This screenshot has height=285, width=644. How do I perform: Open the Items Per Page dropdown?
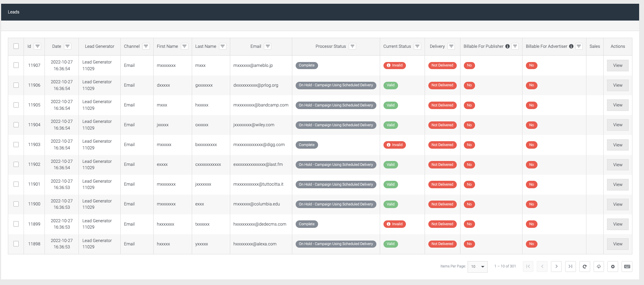click(477, 266)
